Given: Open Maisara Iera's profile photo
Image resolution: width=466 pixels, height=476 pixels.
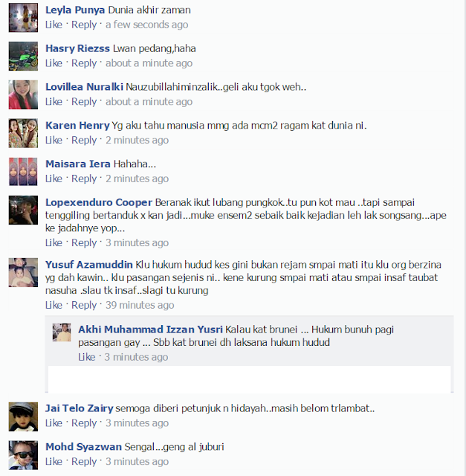Looking at the screenshot, I should [x=23, y=172].
